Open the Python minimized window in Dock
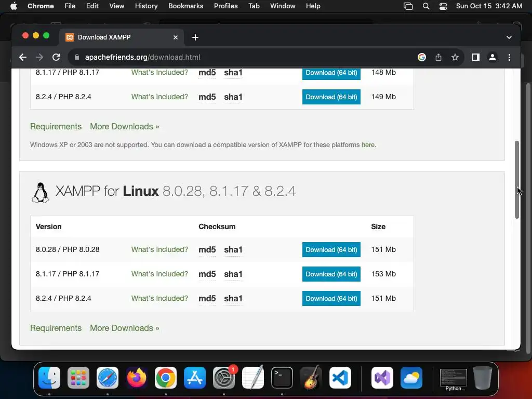 (x=453, y=379)
